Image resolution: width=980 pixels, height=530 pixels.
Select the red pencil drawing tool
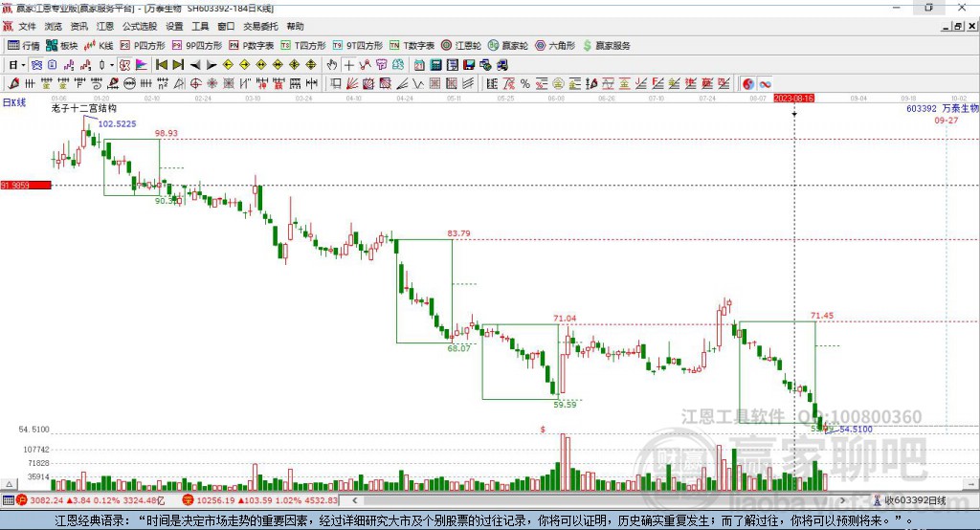click(x=13, y=84)
